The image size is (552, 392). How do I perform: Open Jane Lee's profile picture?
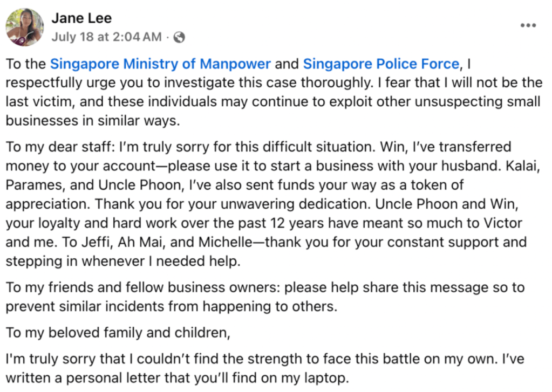pyautogui.click(x=25, y=27)
